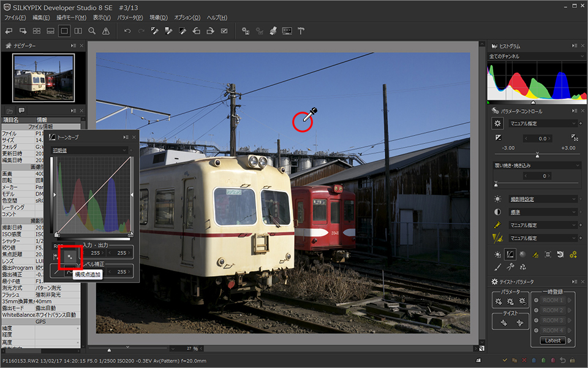Go to next image arrow icon
The height and width of the screenshot is (368, 588).
click(x=22, y=31)
